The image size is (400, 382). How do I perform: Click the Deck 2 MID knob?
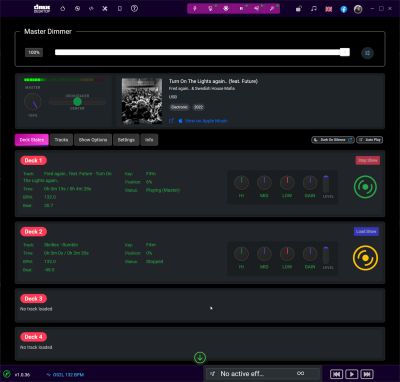264,254
